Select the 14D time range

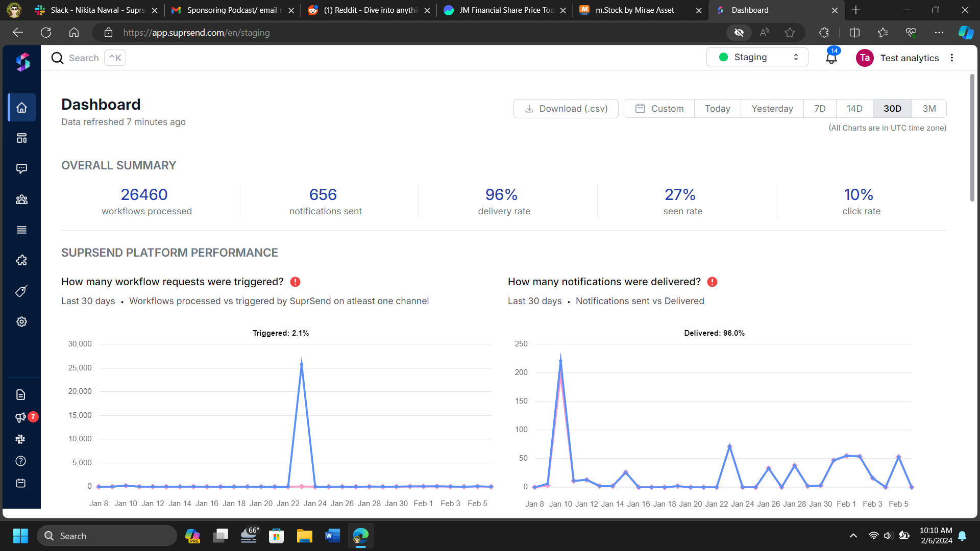(854, 109)
